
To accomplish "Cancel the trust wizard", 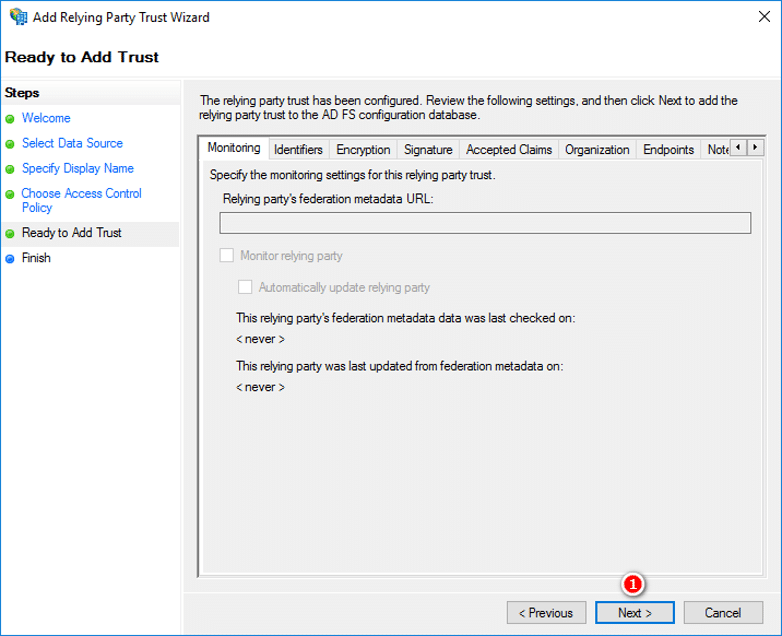I will pyautogui.click(x=722, y=612).
